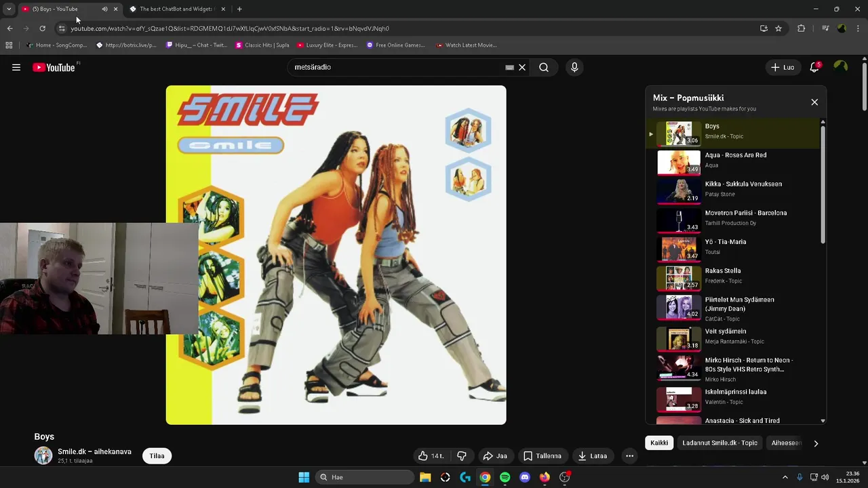
Task: Open Firefox from the taskbar
Action: coord(545,477)
